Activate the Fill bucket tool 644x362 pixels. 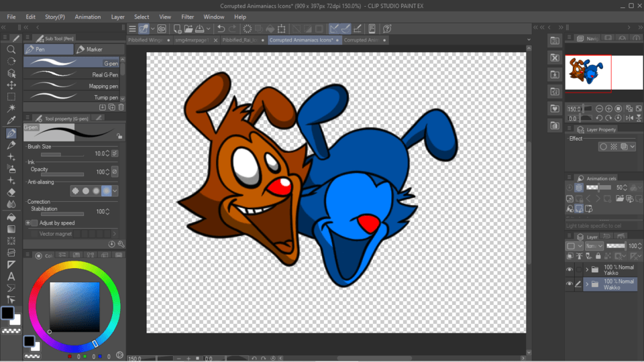11,217
